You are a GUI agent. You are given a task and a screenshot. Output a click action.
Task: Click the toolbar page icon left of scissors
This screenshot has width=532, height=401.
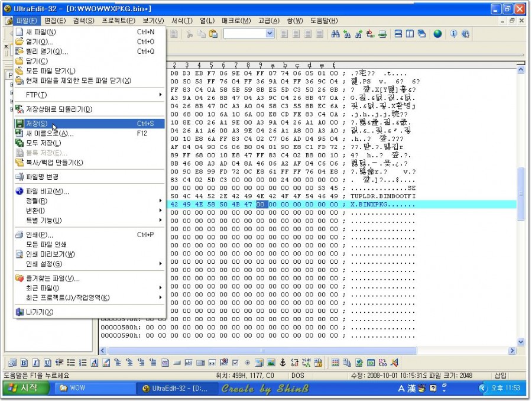coord(174,34)
